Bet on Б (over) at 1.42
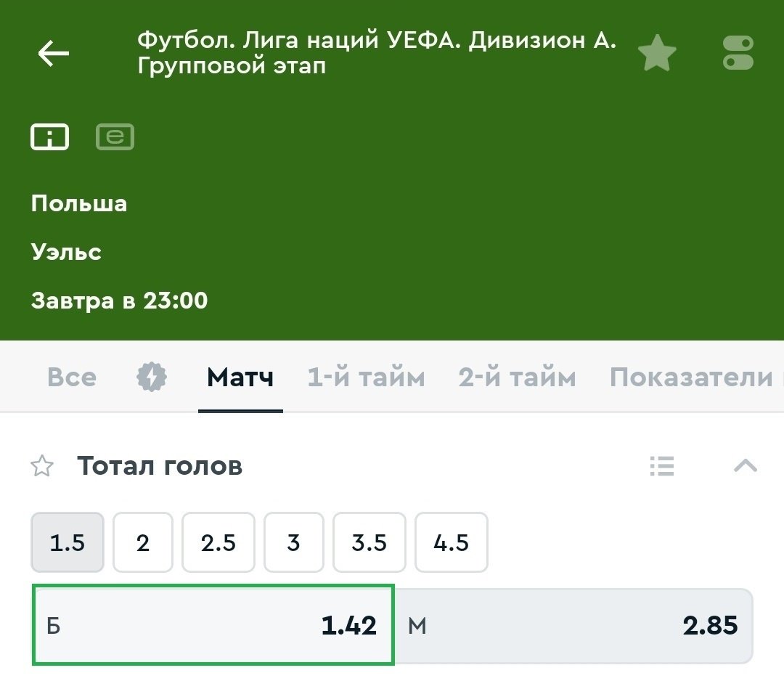The width and height of the screenshot is (784, 681). (213, 625)
